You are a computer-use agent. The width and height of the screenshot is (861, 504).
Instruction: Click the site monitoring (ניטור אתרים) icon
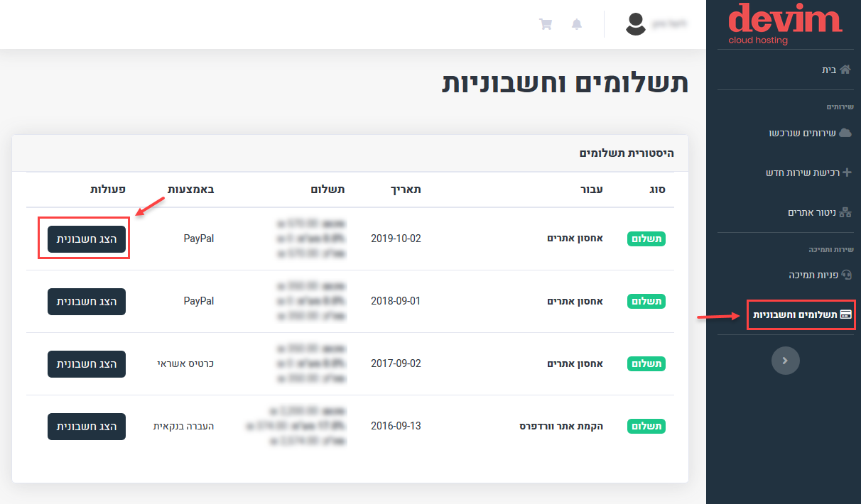(x=845, y=212)
